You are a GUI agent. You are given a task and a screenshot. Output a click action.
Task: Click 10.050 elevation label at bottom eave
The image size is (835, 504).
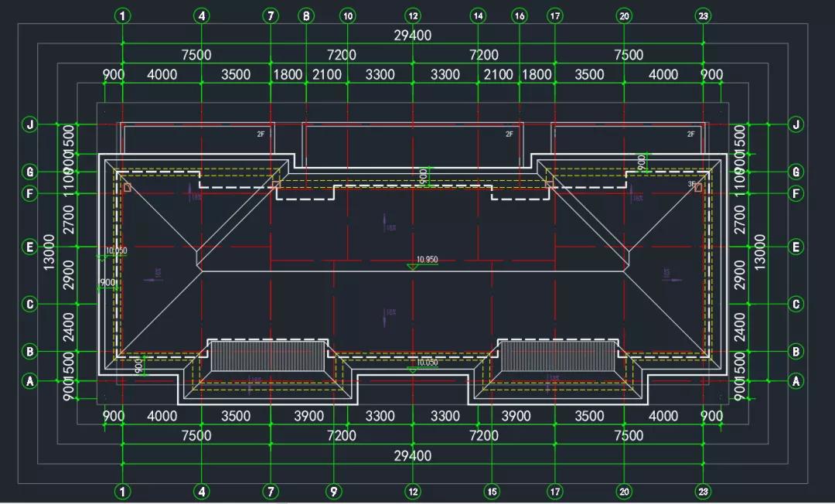(x=427, y=363)
